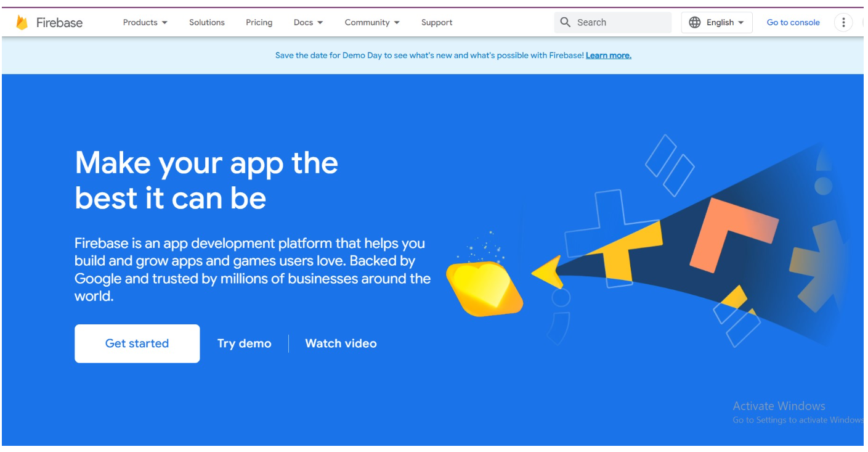Click the Try demo link
868x452 pixels.
[x=245, y=343]
